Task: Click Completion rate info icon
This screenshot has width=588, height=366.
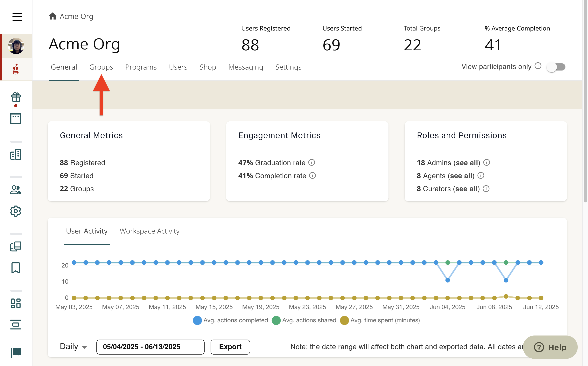Action: tap(312, 175)
